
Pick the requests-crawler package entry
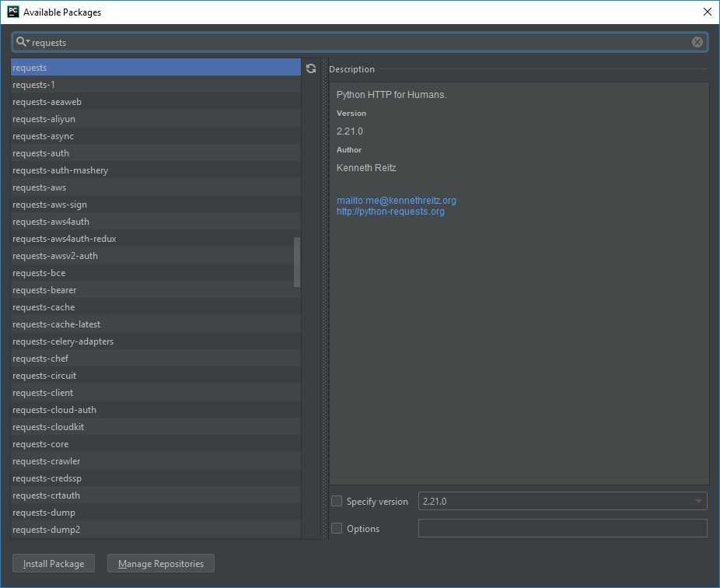pyautogui.click(x=47, y=461)
